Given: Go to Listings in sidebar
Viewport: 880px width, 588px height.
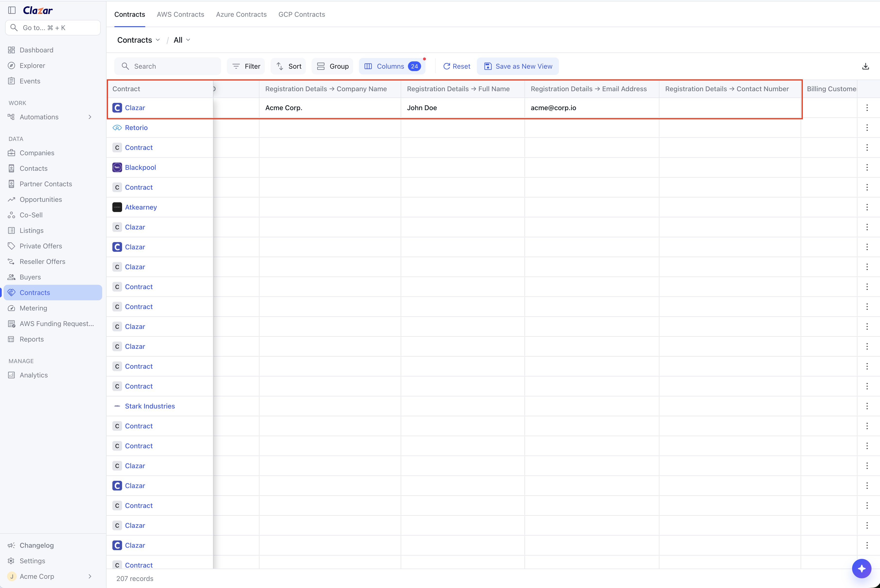Looking at the screenshot, I should click(32, 231).
